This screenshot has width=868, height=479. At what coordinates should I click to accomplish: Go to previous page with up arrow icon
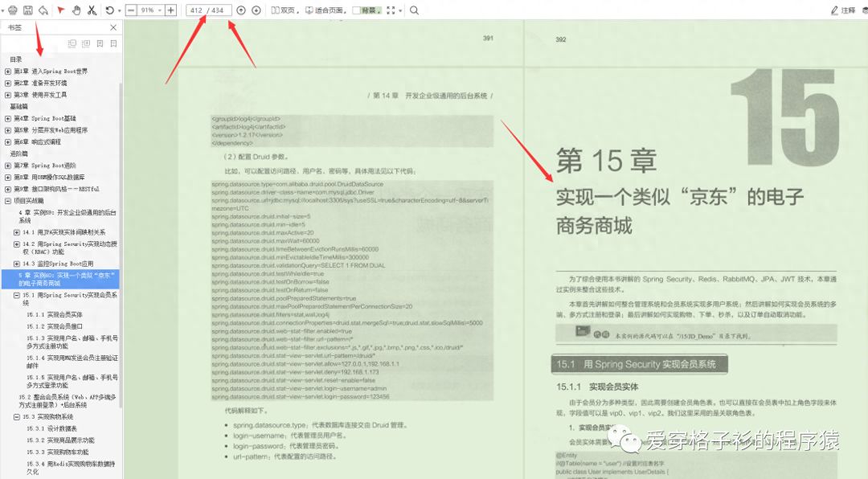(241, 10)
